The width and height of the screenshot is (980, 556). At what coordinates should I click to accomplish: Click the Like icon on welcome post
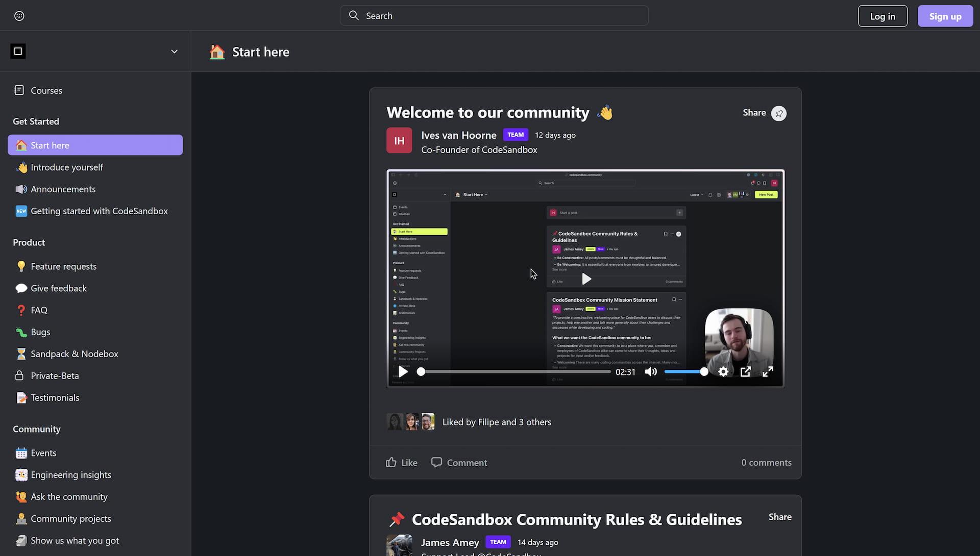pos(391,462)
